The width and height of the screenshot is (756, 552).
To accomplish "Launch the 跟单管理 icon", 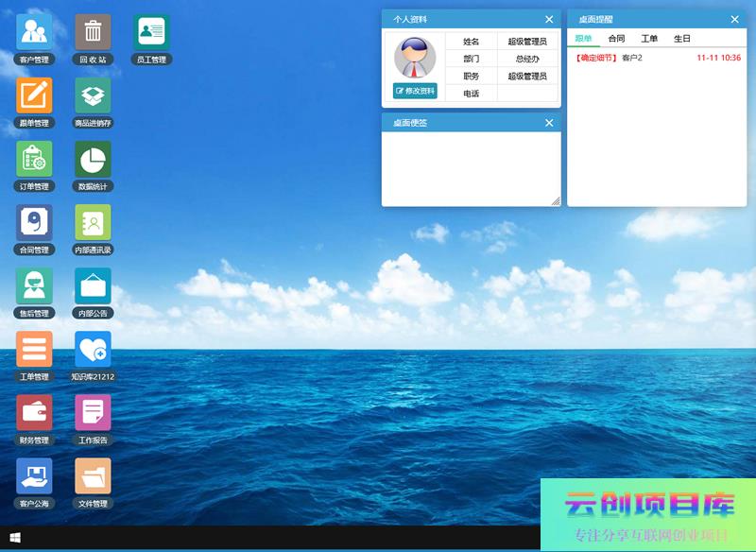I will click(x=34, y=95).
